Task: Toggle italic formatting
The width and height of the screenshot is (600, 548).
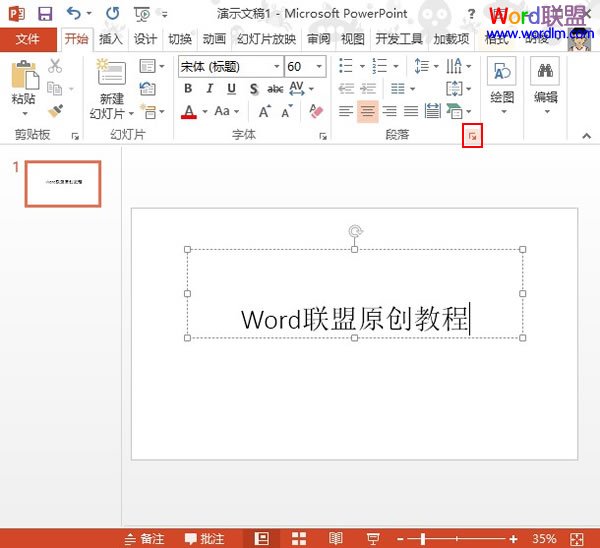Action: [x=210, y=89]
